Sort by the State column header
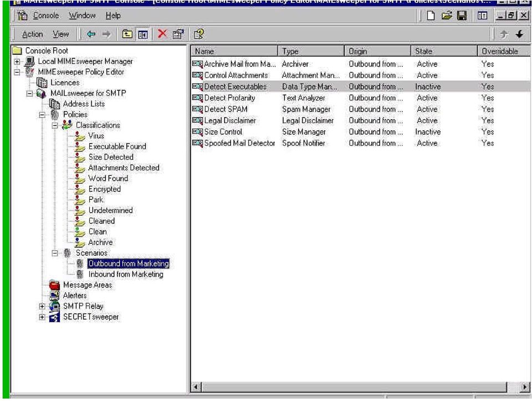This screenshot has width=532, height=401. pyautogui.click(x=444, y=51)
